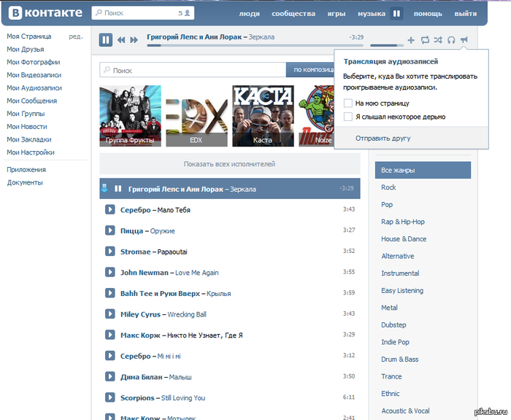Play Scorpions – Still Loving You

[x=109, y=397]
